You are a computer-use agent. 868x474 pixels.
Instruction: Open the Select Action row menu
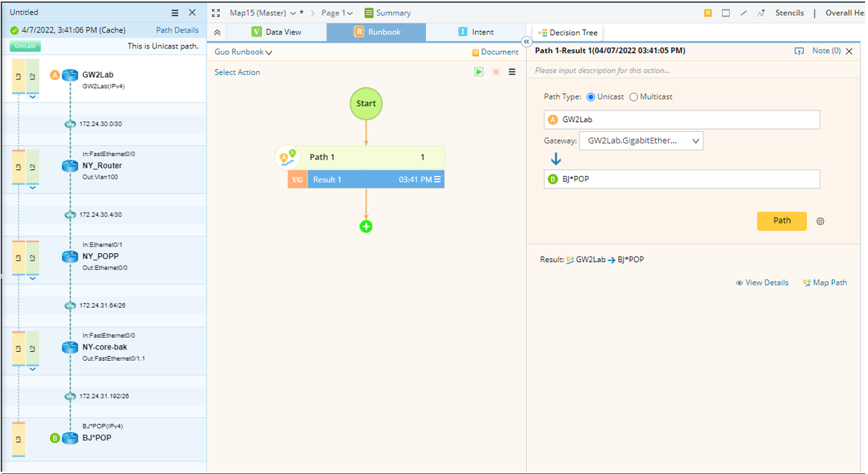click(x=512, y=72)
